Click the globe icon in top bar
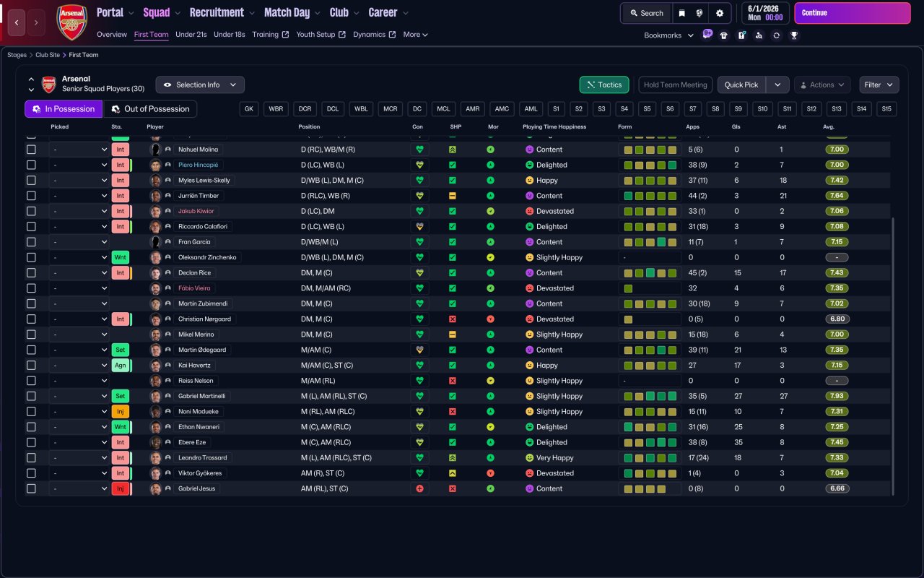Screen dimensions: 924x578 coord(699,13)
